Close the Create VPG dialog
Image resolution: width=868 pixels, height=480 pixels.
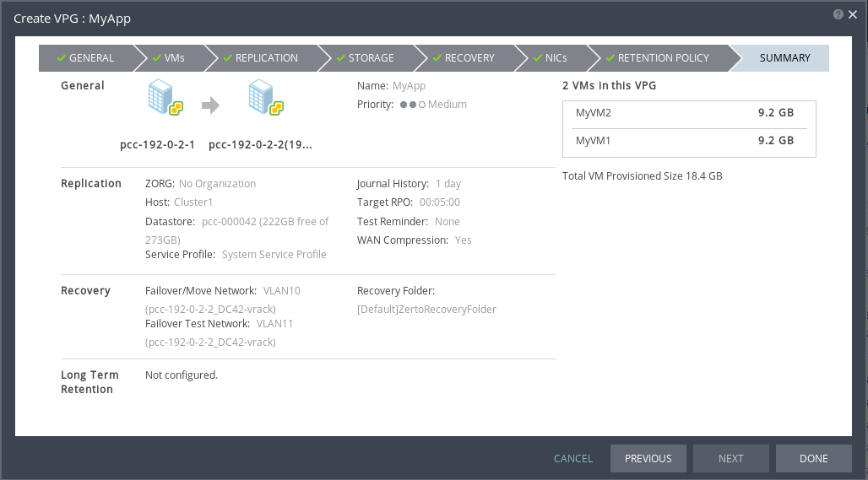[852, 15]
